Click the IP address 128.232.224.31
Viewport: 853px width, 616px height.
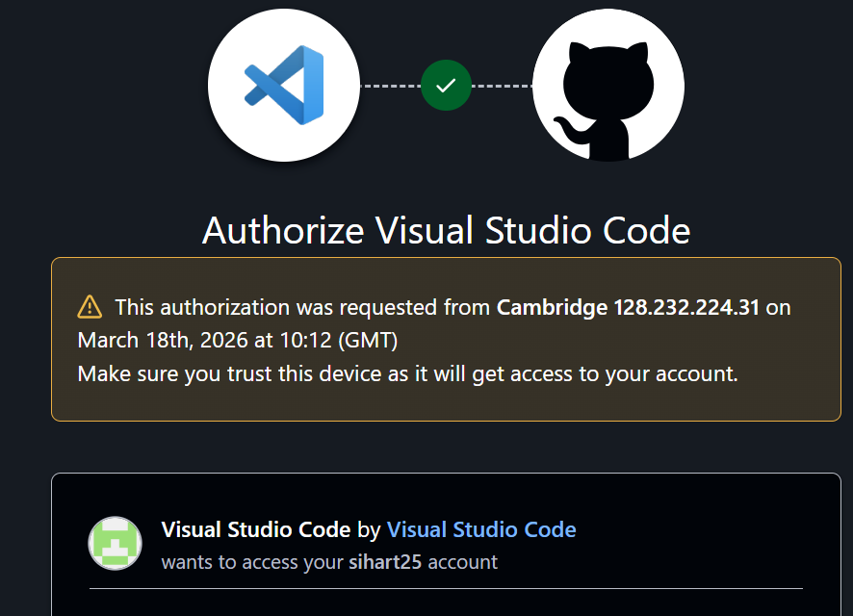click(x=686, y=308)
